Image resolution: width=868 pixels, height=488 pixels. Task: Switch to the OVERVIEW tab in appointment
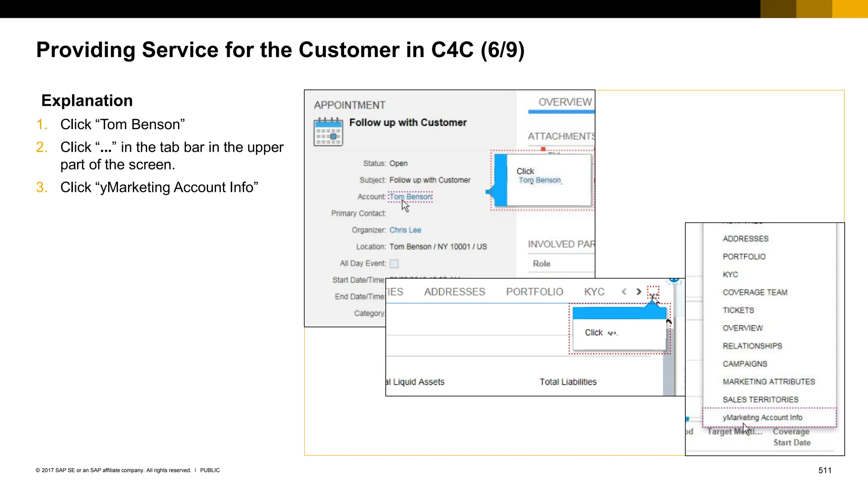click(x=565, y=102)
